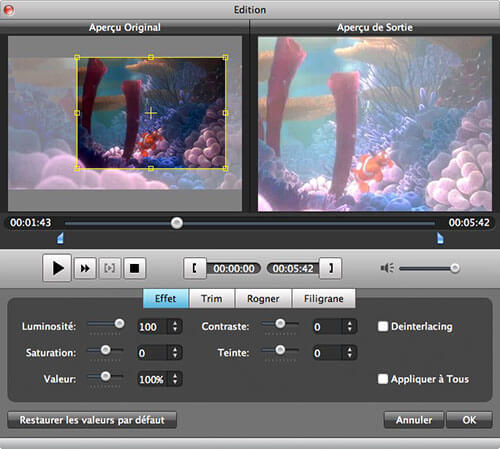Click the Teinte slider knob

280,350
